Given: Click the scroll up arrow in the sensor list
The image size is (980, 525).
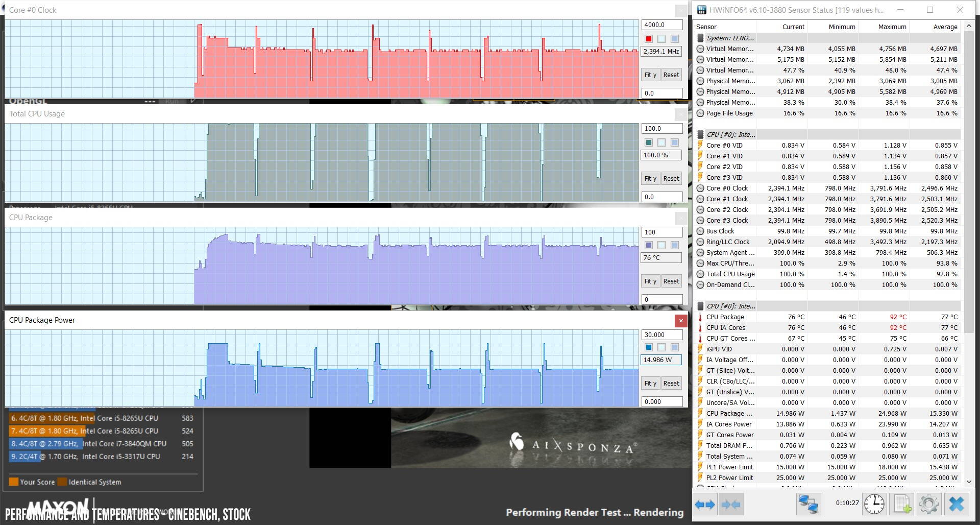Looking at the screenshot, I should coord(969,26).
